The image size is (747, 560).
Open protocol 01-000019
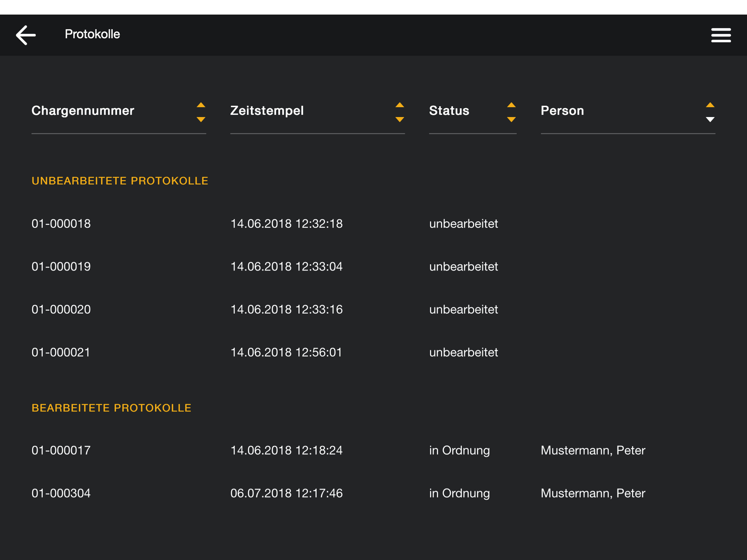click(x=61, y=267)
